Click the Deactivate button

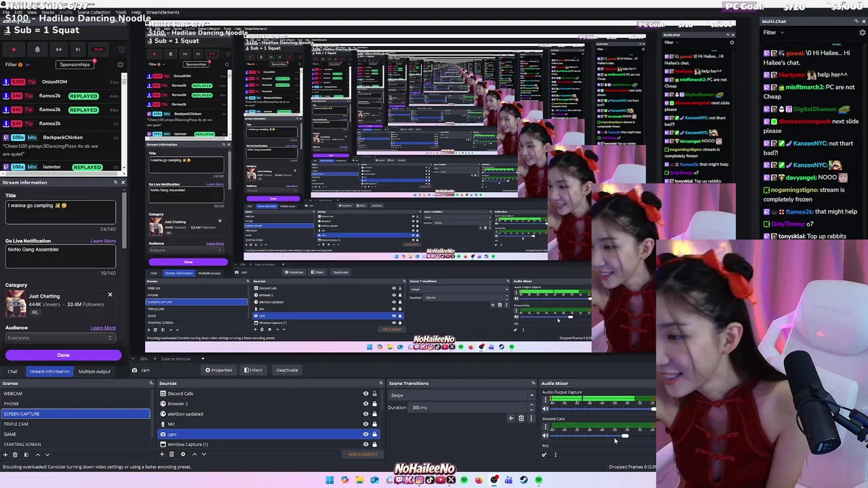tap(287, 370)
